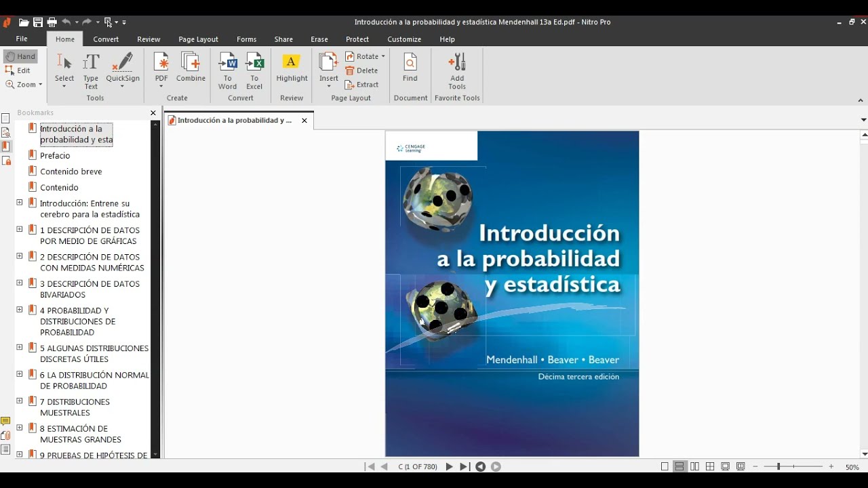Delete pages using the Delete button
Image resolution: width=868 pixels, height=488 pixels.
(x=361, y=70)
